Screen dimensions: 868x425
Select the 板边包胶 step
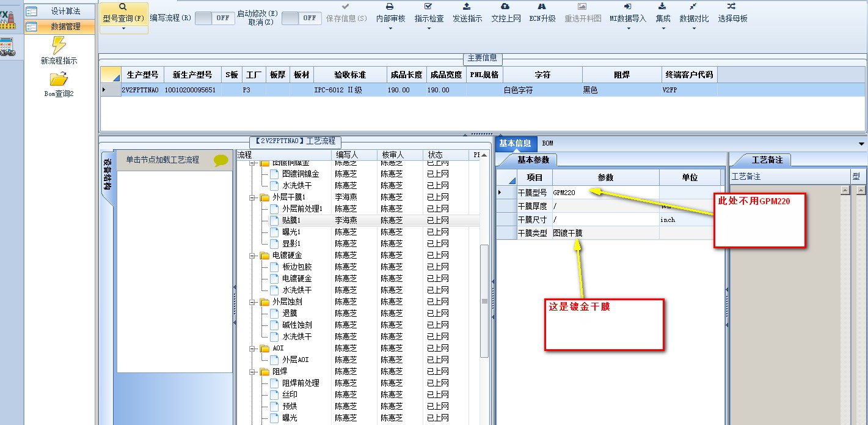297,267
